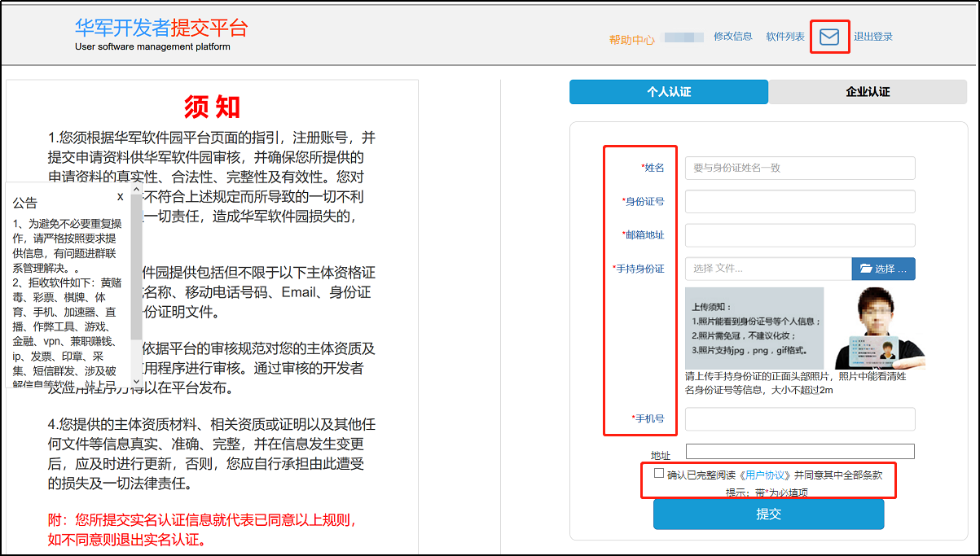
Task: Open the 软件列表 page
Action: [784, 37]
